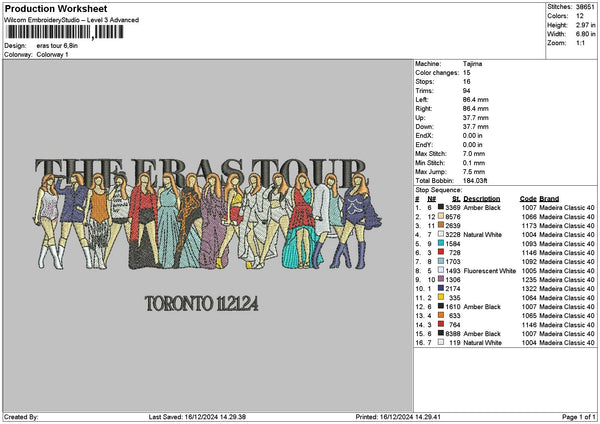
Task: Click the swatch beside 1493 Fluorescent White
Action: click(x=441, y=271)
